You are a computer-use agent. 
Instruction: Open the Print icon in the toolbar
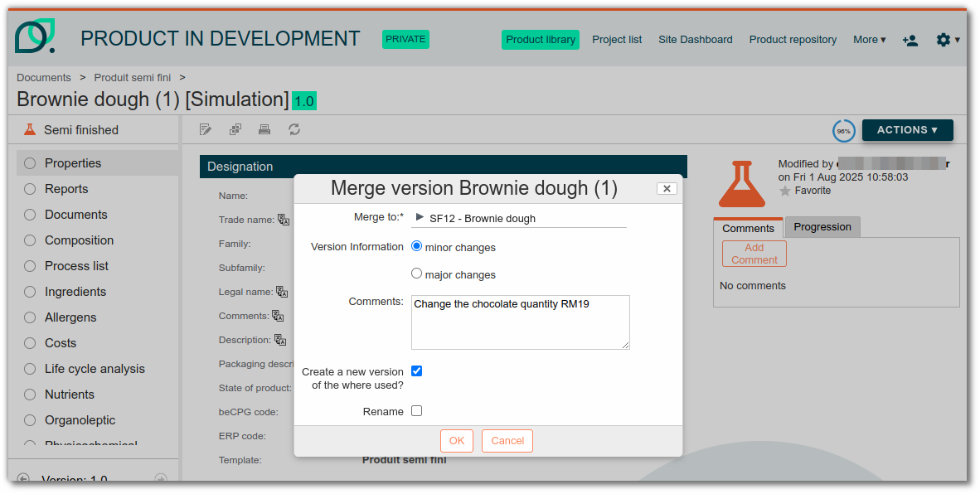[264, 129]
